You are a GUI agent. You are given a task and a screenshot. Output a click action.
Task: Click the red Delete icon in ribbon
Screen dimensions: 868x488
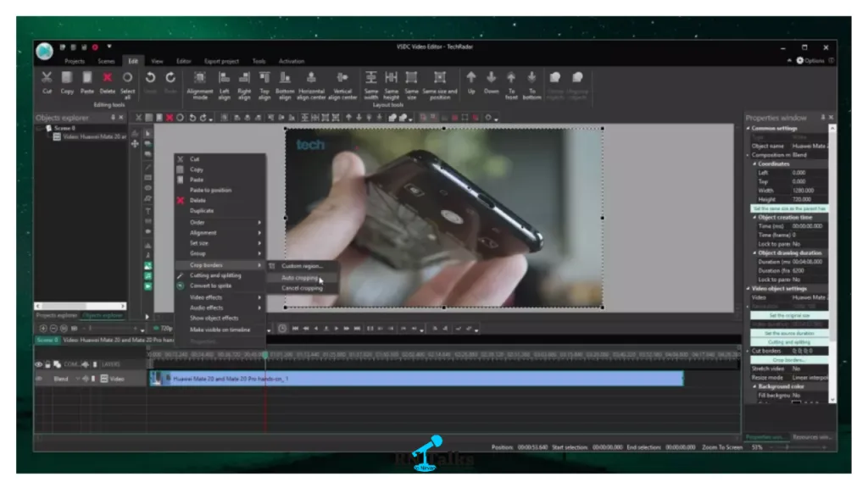click(108, 77)
